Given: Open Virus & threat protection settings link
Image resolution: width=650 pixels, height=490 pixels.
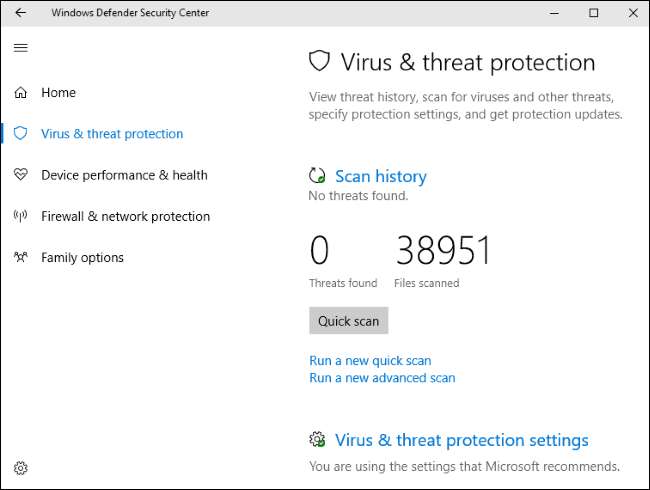Looking at the screenshot, I should (x=461, y=441).
